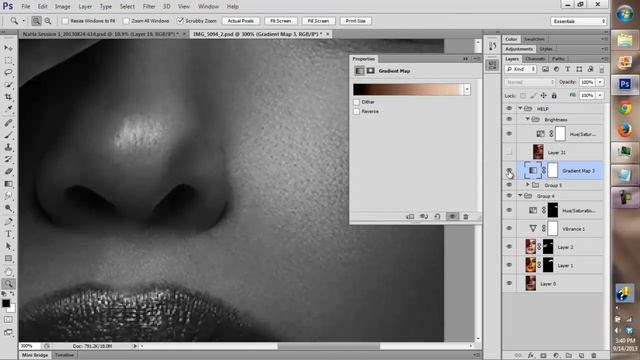Screen dimensions: 640x360
Task: Select the Crop tool
Action: (8, 97)
